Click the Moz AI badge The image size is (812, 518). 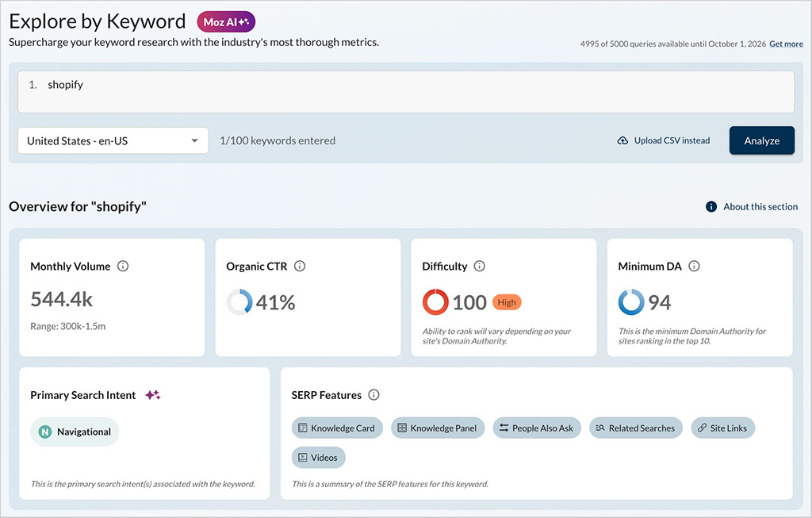point(226,21)
